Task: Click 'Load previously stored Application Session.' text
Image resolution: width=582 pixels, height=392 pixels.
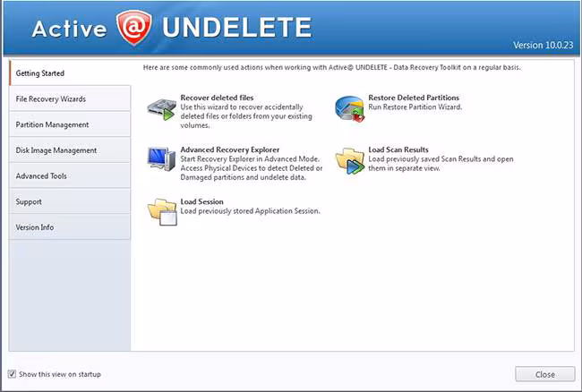Action: pos(250,210)
